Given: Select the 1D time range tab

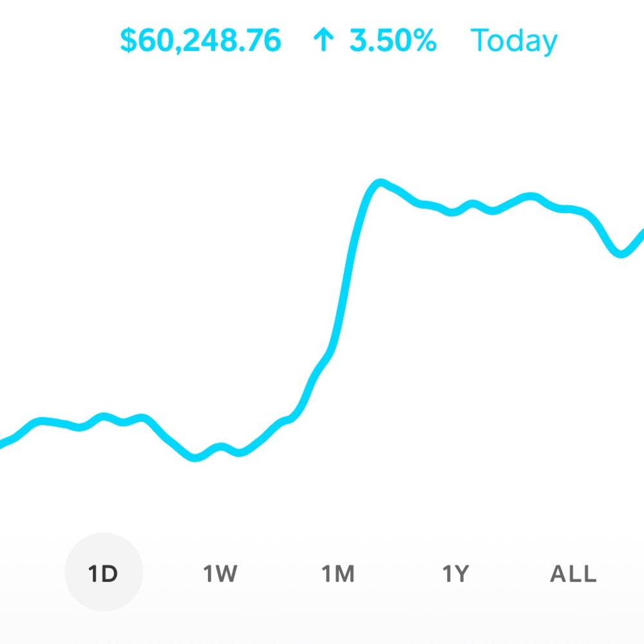Looking at the screenshot, I should 103,573.
